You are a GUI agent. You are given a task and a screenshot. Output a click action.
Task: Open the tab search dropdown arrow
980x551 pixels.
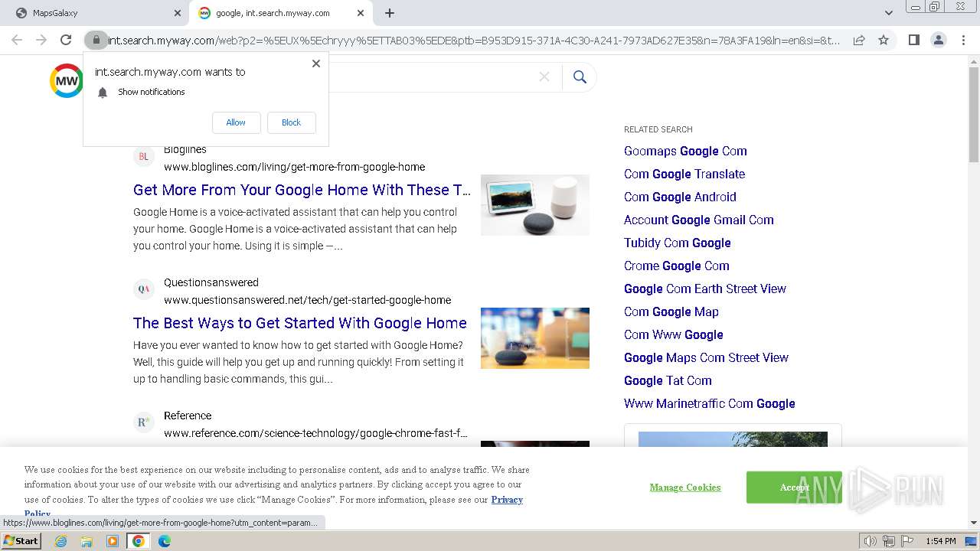point(888,13)
